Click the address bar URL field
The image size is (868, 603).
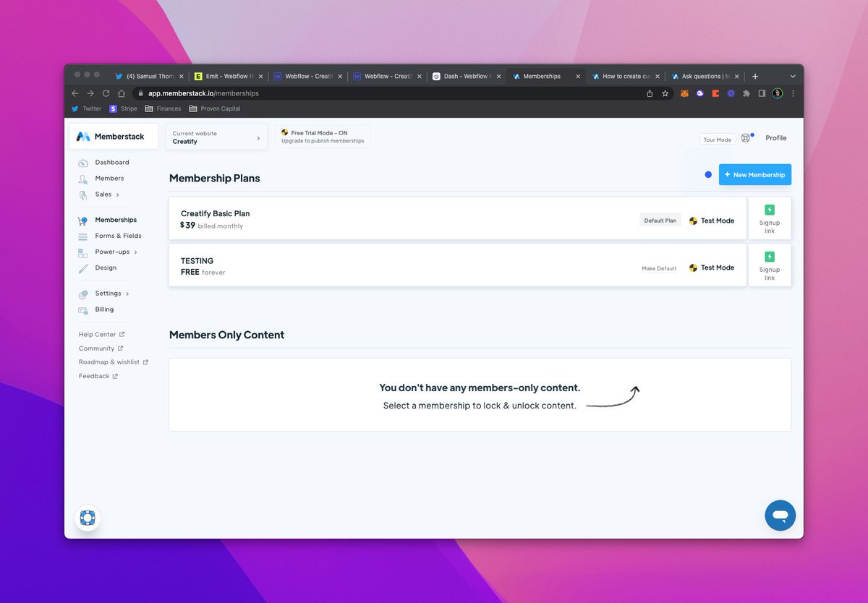[391, 93]
